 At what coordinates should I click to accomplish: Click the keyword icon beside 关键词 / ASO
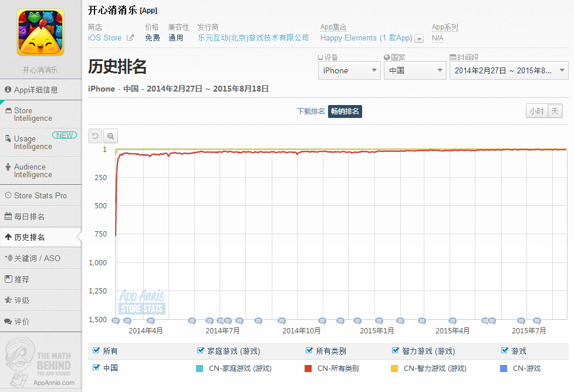point(8,258)
